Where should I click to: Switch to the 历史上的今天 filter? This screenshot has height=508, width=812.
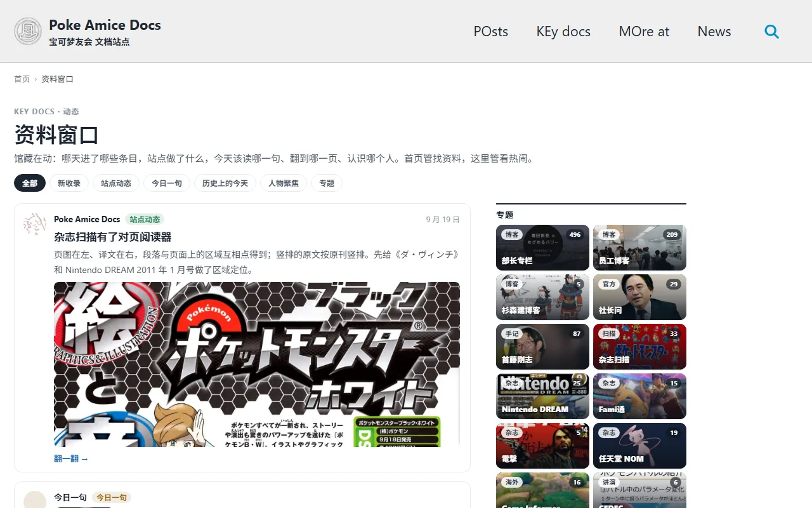point(225,183)
